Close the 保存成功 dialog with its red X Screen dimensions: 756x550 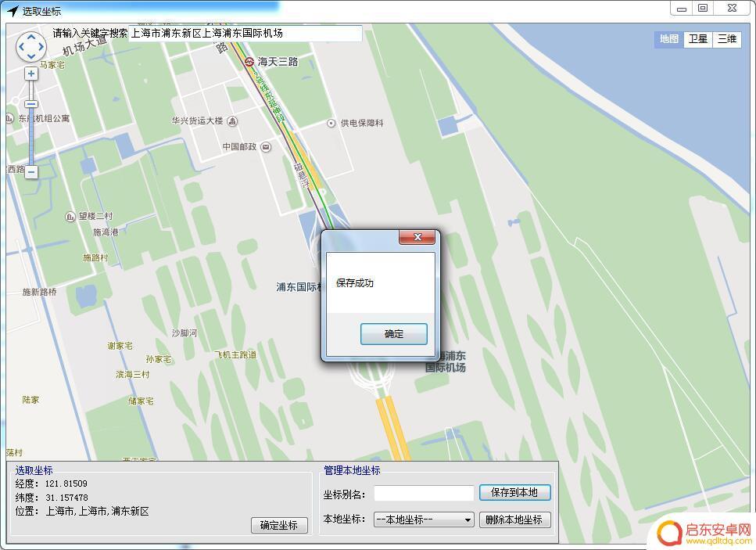tap(417, 237)
